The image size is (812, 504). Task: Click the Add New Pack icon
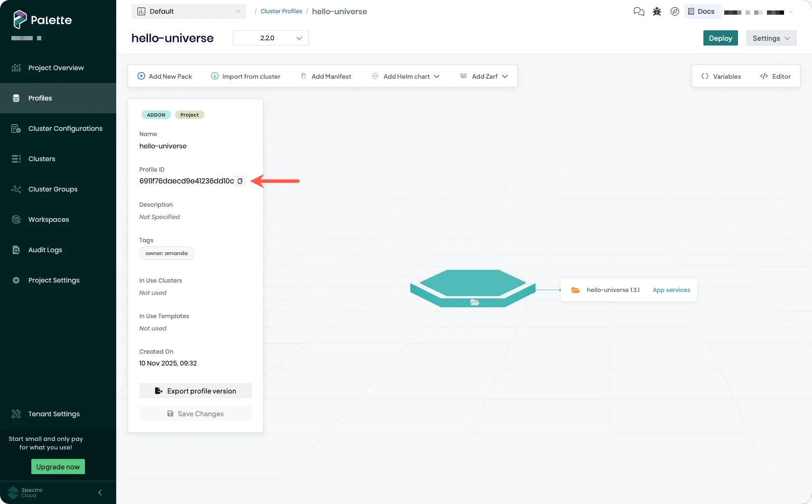coord(141,76)
